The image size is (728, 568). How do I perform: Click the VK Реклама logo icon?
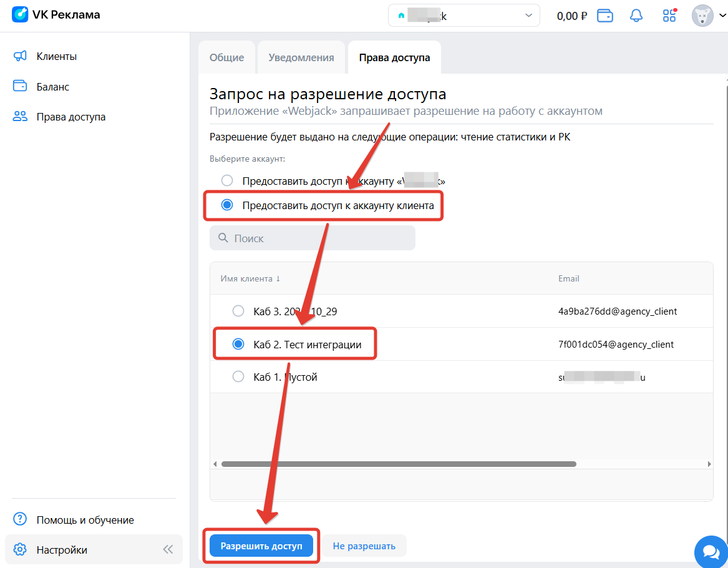(20, 14)
